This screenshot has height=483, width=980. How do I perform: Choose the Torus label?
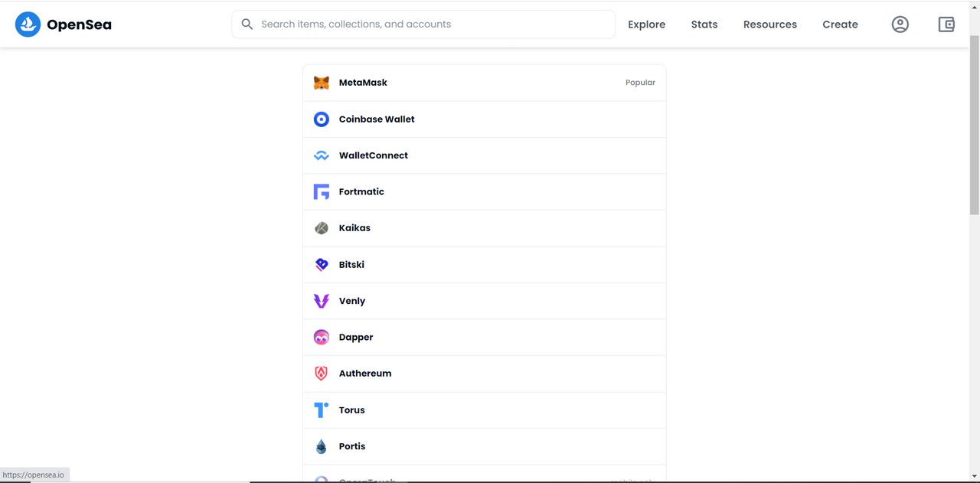352,410
